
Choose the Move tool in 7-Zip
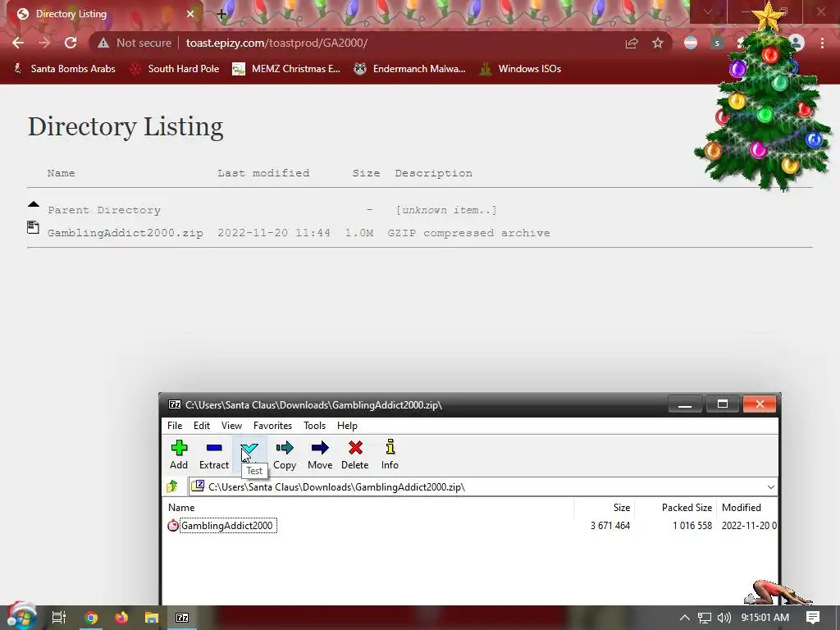pyautogui.click(x=320, y=454)
